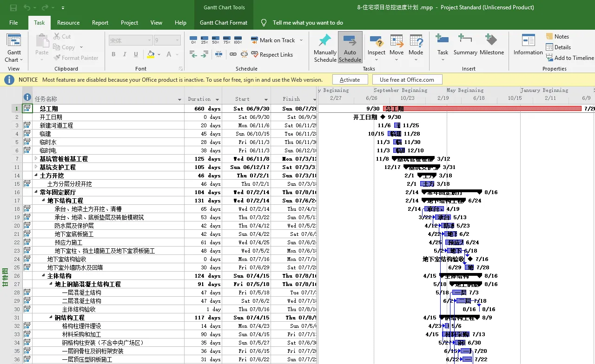The width and height of the screenshot is (595, 364).
Task: Switch to the Gantt Chart Format tab
Action: pyautogui.click(x=224, y=23)
